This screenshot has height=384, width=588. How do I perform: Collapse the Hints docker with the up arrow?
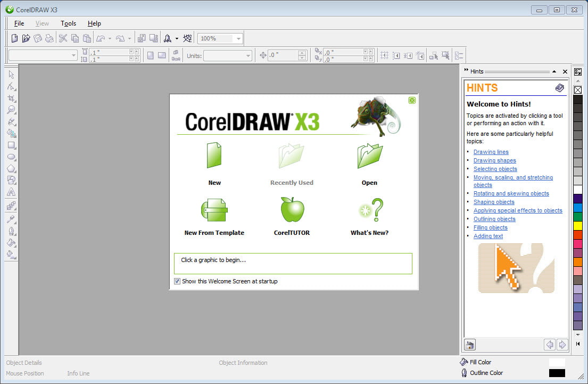pyautogui.click(x=554, y=71)
